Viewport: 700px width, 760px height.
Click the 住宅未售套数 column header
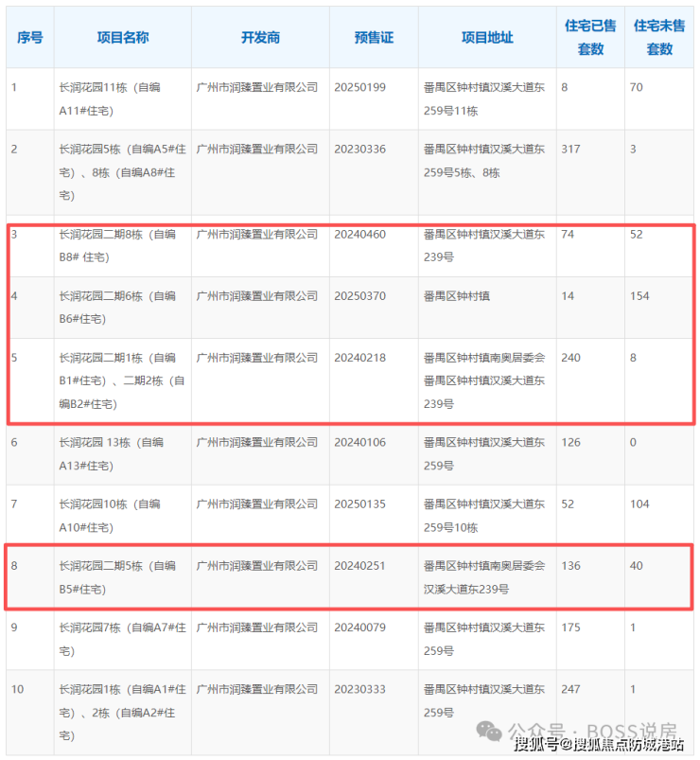point(659,37)
